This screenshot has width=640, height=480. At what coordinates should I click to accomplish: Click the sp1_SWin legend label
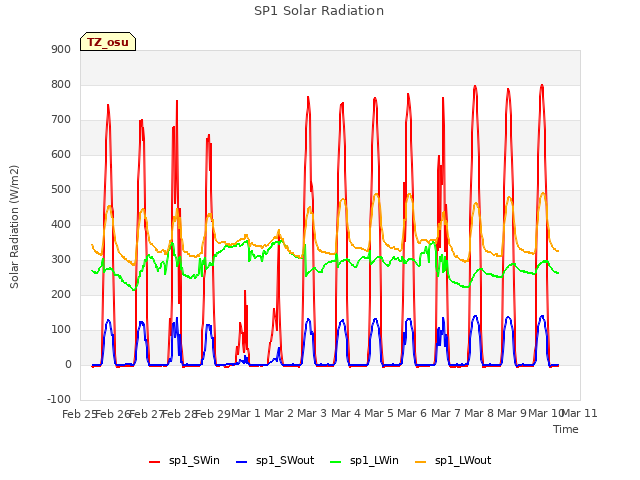[x=194, y=461]
